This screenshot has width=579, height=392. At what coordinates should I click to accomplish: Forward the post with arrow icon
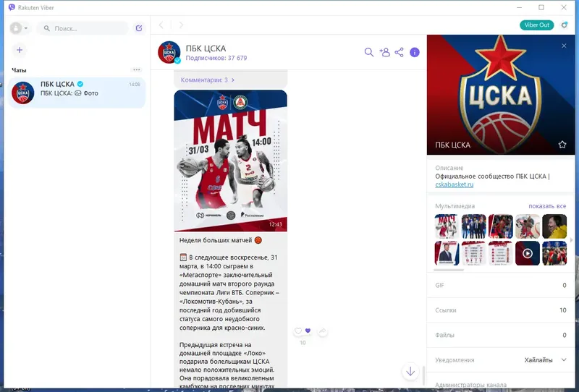322,331
